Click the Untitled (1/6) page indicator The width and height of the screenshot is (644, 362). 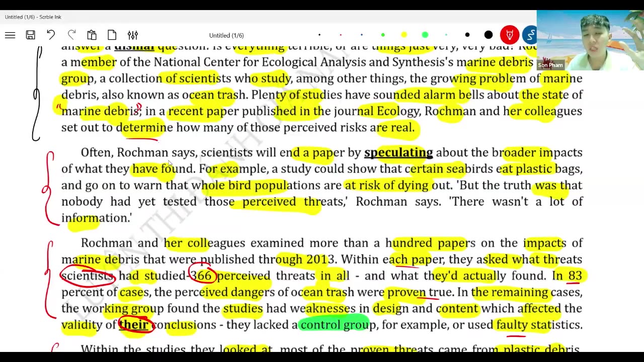pos(226,35)
